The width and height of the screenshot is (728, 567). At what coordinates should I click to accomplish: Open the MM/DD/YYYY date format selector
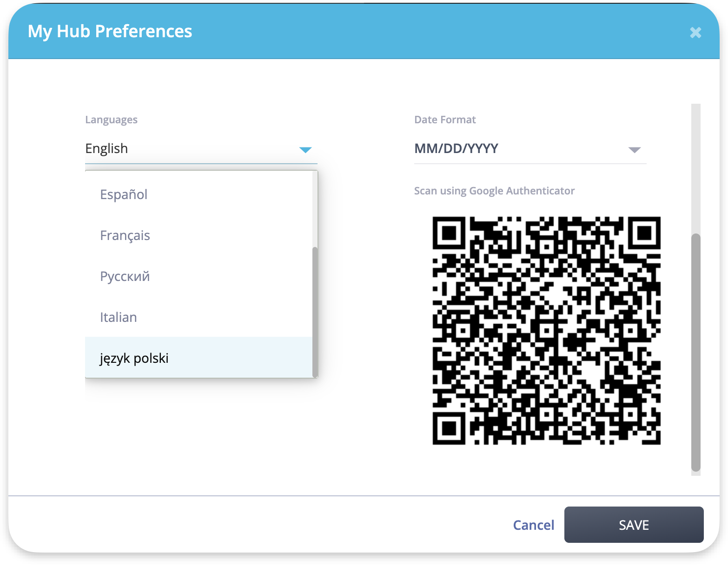pos(530,149)
